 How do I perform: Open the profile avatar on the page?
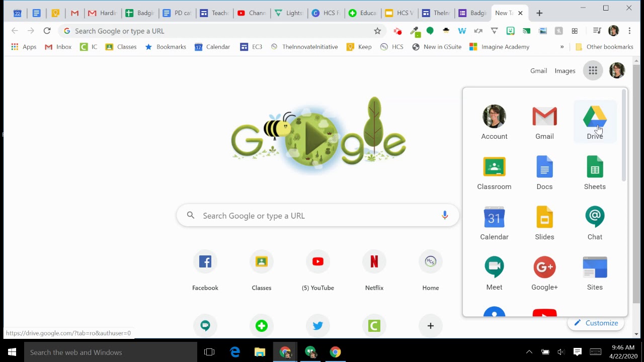click(x=617, y=70)
